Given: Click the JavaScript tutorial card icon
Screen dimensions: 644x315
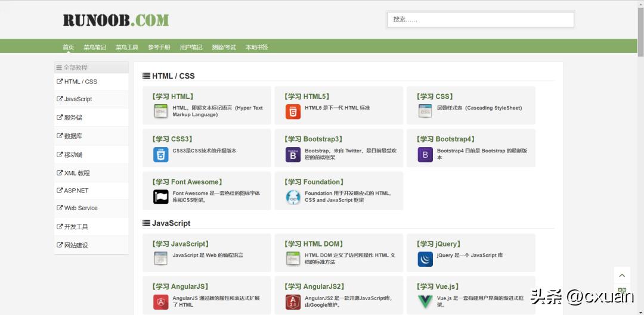Looking at the screenshot, I should pos(160,259).
